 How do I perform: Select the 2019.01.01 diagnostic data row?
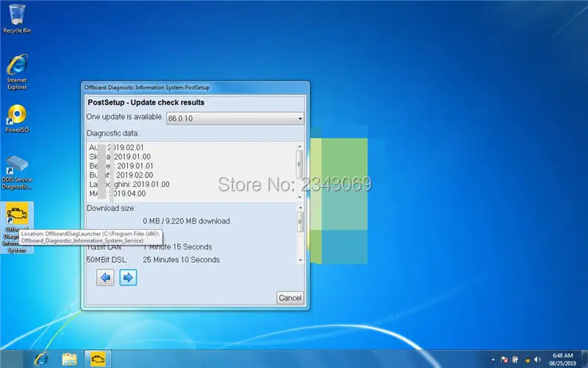(x=121, y=166)
